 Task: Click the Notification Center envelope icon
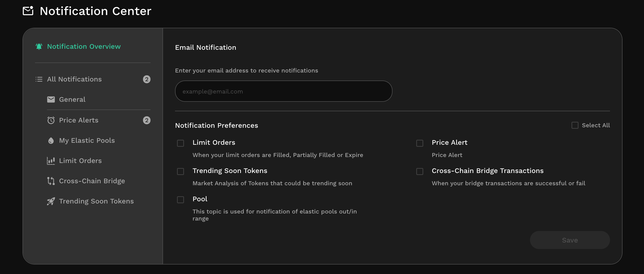pos(28,11)
